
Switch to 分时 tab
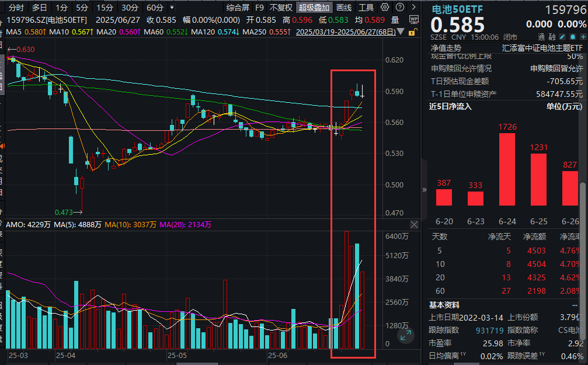[x=16, y=8]
